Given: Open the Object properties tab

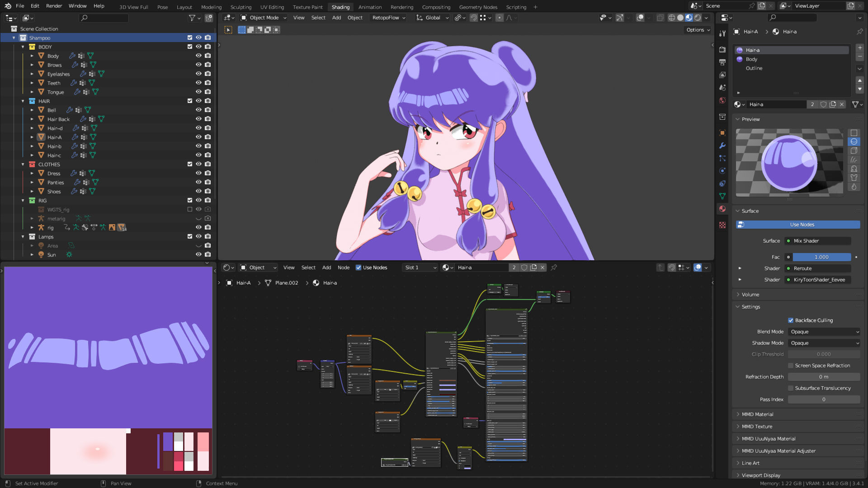Looking at the screenshot, I should pos(722,133).
